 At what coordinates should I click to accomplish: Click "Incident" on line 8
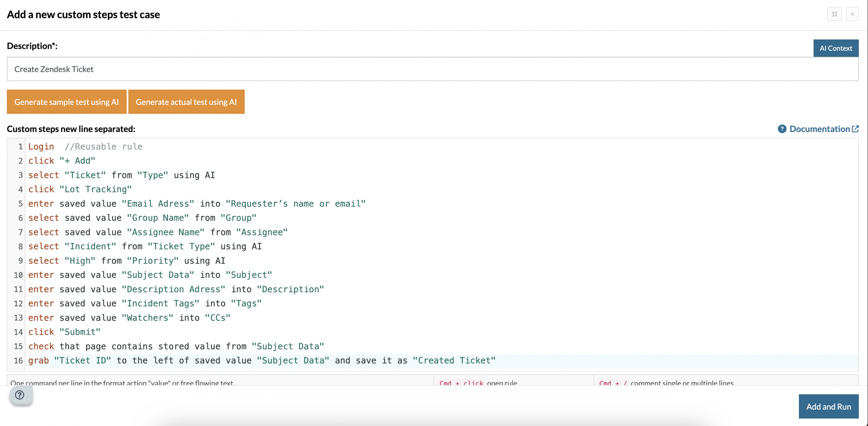pos(91,246)
